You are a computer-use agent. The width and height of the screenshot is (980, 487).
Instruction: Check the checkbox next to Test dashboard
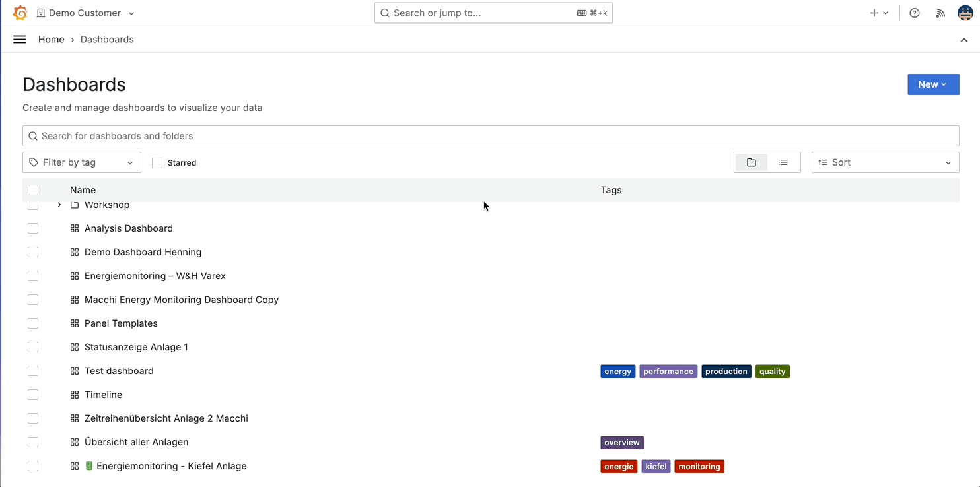pos(33,370)
